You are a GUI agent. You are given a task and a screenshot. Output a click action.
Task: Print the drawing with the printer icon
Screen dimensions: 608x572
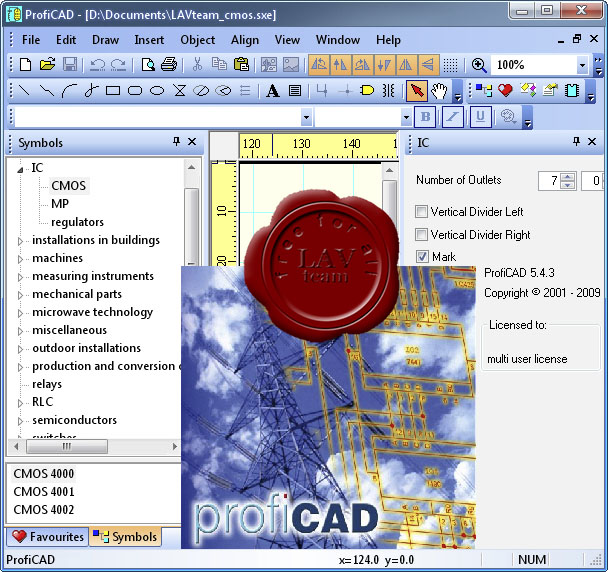[x=169, y=64]
